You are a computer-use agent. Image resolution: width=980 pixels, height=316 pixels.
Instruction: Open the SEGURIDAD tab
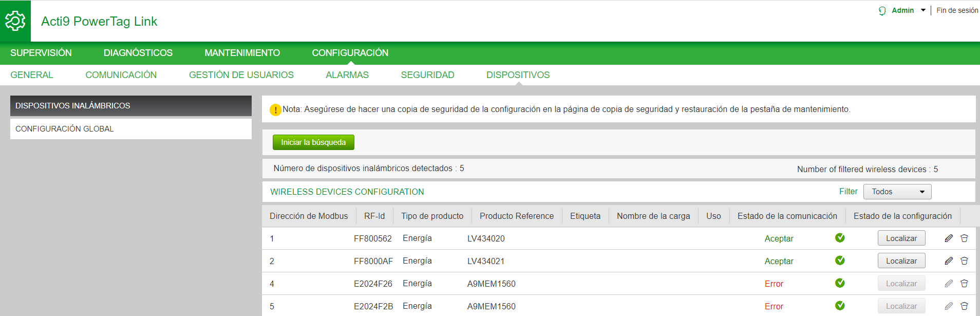point(427,75)
